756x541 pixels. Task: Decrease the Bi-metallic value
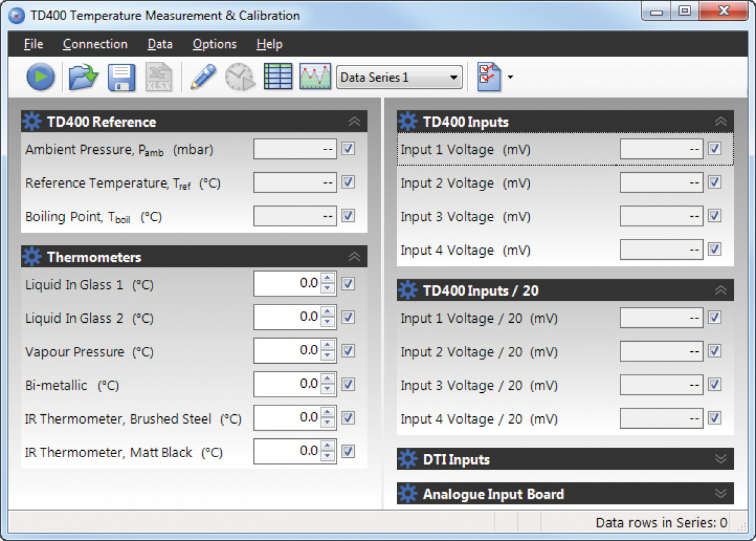tap(328, 390)
